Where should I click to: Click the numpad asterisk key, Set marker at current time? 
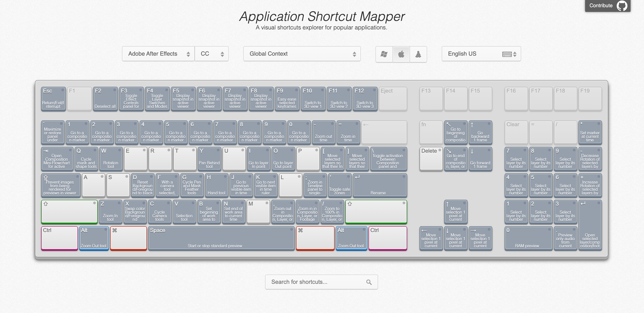[x=590, y=132]
